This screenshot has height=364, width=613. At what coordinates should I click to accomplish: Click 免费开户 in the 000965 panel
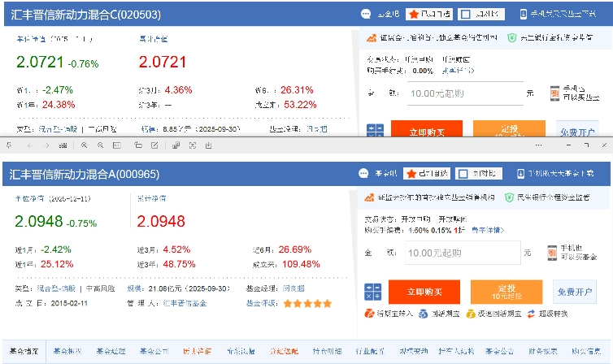(x=575, y=292)
